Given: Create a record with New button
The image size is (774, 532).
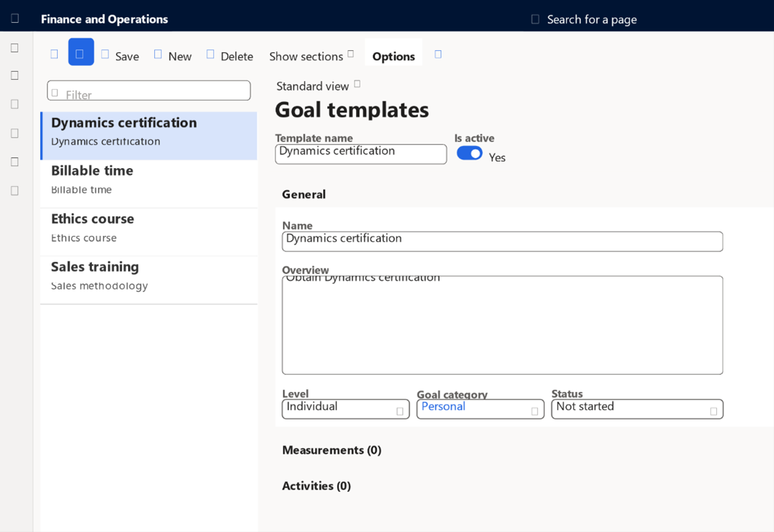Looking at the screenshot, I should 180,56.
